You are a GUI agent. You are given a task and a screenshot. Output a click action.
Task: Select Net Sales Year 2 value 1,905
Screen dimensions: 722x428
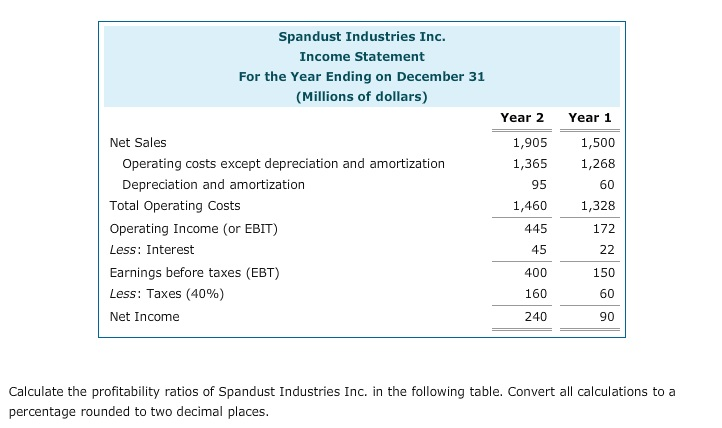(530, 142)
